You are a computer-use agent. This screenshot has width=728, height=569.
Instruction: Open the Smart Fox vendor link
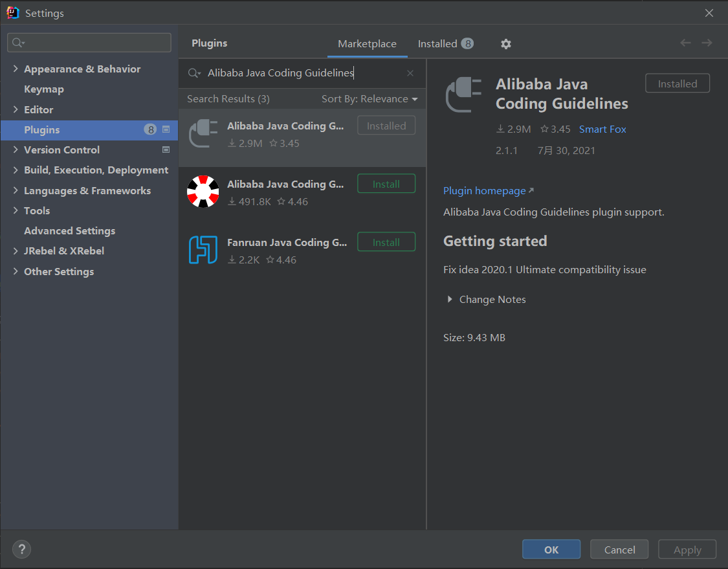tap(602, 129)
